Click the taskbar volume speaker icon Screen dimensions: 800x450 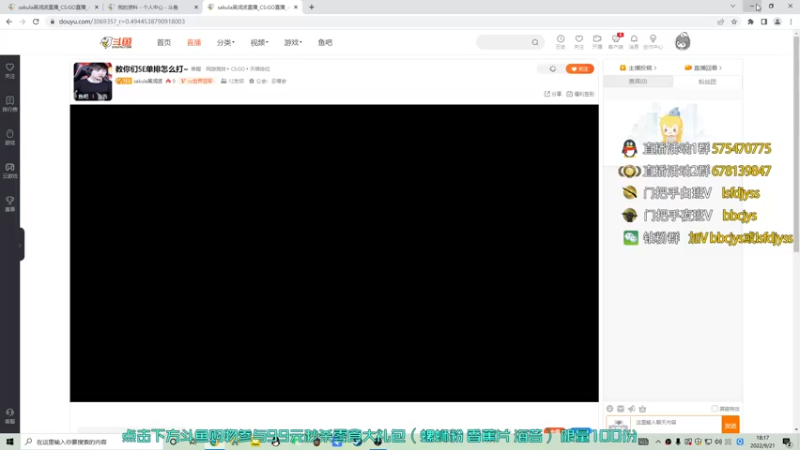click(x=718, y=442)
